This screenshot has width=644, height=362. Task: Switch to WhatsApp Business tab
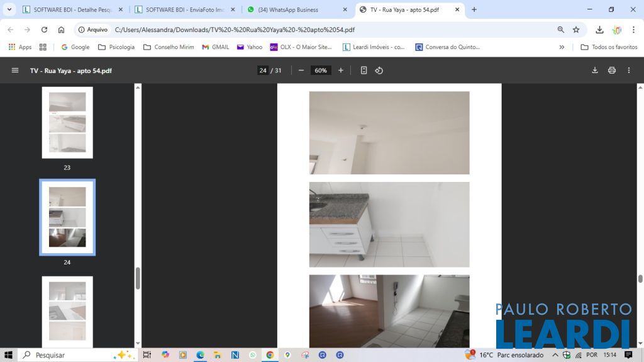tap(296, 9)
